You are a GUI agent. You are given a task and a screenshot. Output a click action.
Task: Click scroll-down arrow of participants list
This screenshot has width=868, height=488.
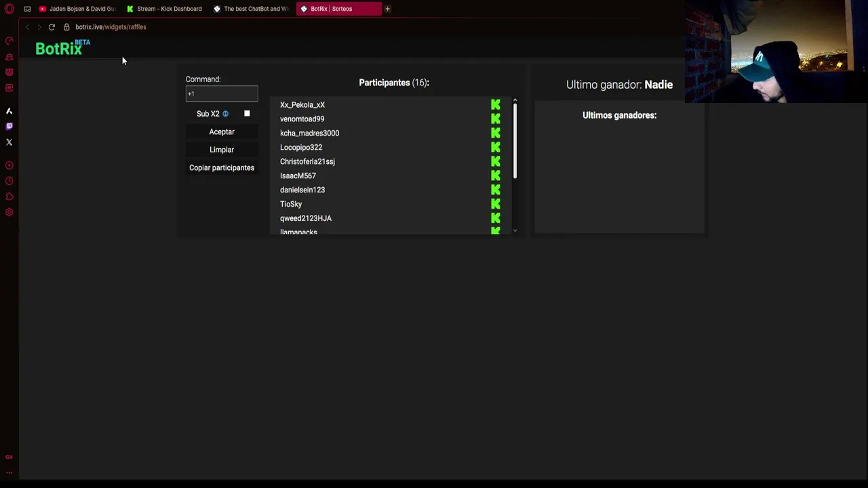click(x=515, y=231)
